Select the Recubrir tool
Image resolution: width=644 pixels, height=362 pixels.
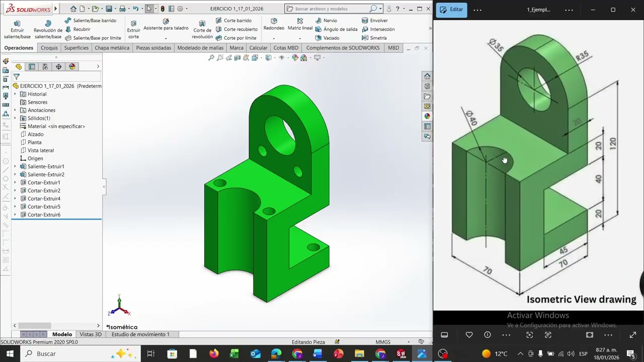tap(77, 29)
